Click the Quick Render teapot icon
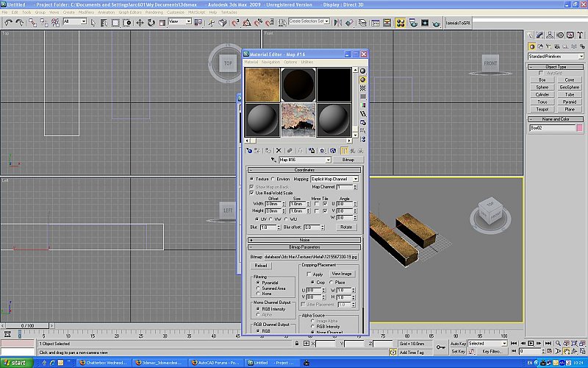588x368 pixels. (x=436, y=23)
